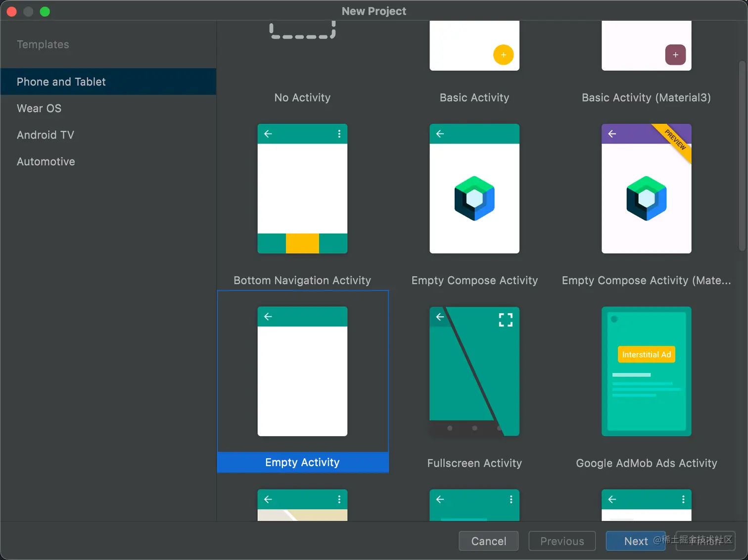748x560 pixels.
Task: Click Bottom Navigation Activity label
Action: [x=302, y=280]
